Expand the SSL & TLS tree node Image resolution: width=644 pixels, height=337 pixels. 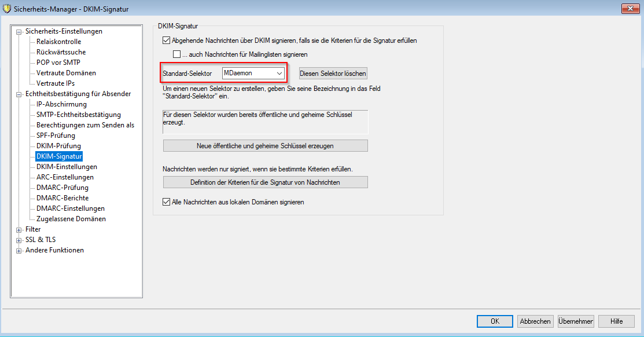pyautogui.click(x=19, y=240)
